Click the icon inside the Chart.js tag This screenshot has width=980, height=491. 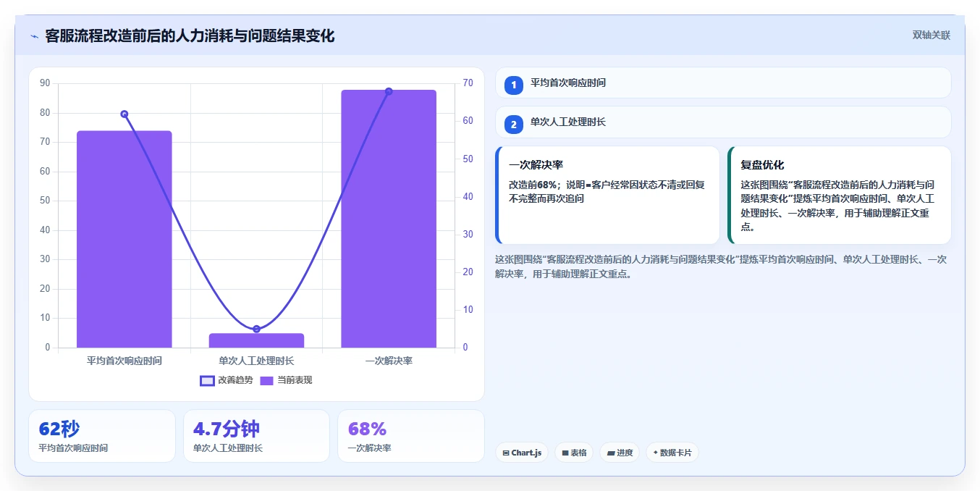(506, 453)
